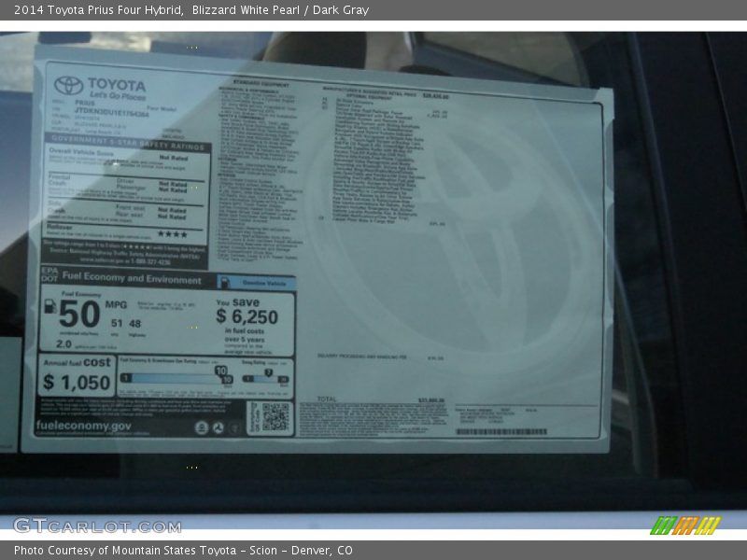747x560 pixels.
Task: Click the "EPA DOT" label
Action: coord(49,274)
